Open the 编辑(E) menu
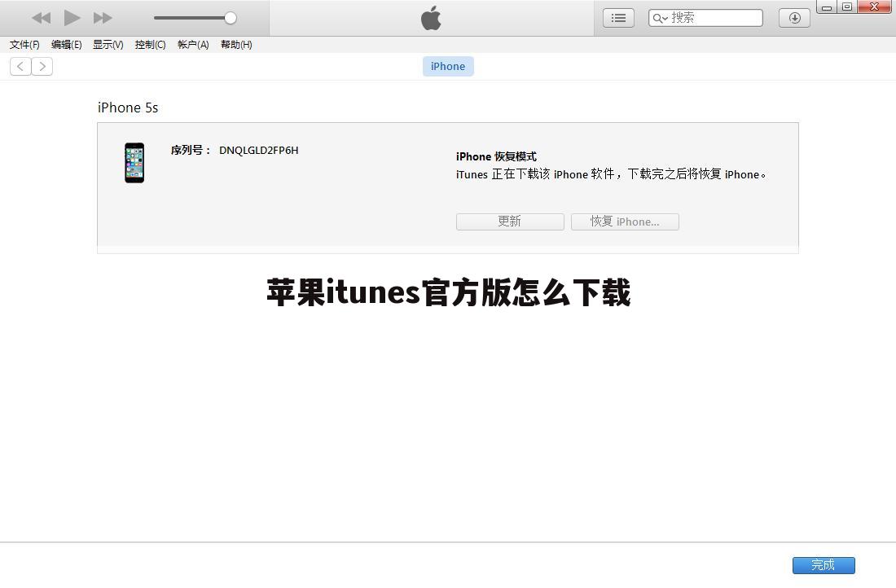 tap(66, 45)
